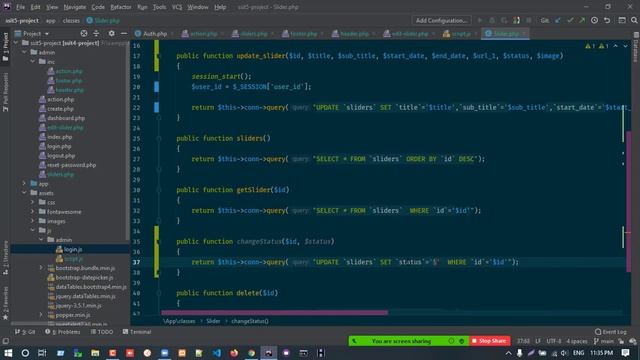Click Git Push green arrow icon

582,20
